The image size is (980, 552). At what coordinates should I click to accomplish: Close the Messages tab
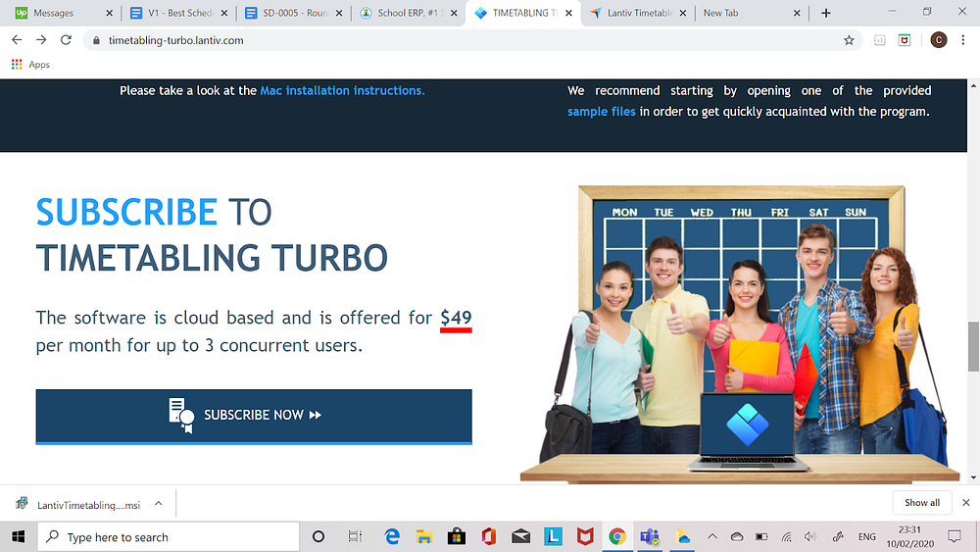(x=110, y=13)
